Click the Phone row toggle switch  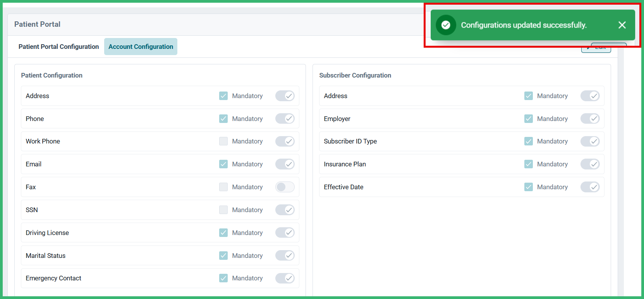[285, 119]
